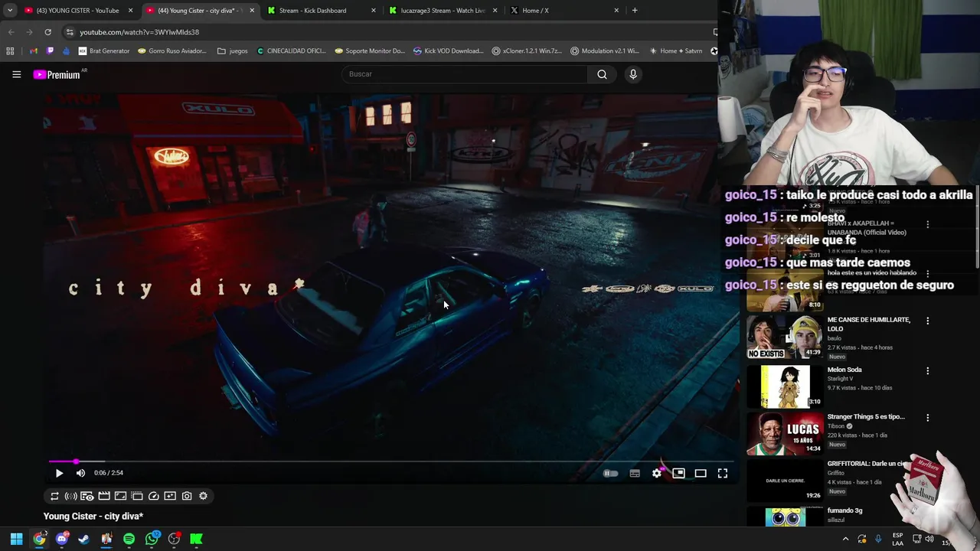Open Gorro Ruso Aviador bookmark
The image size is (980, 551).
tap(172, 51)
